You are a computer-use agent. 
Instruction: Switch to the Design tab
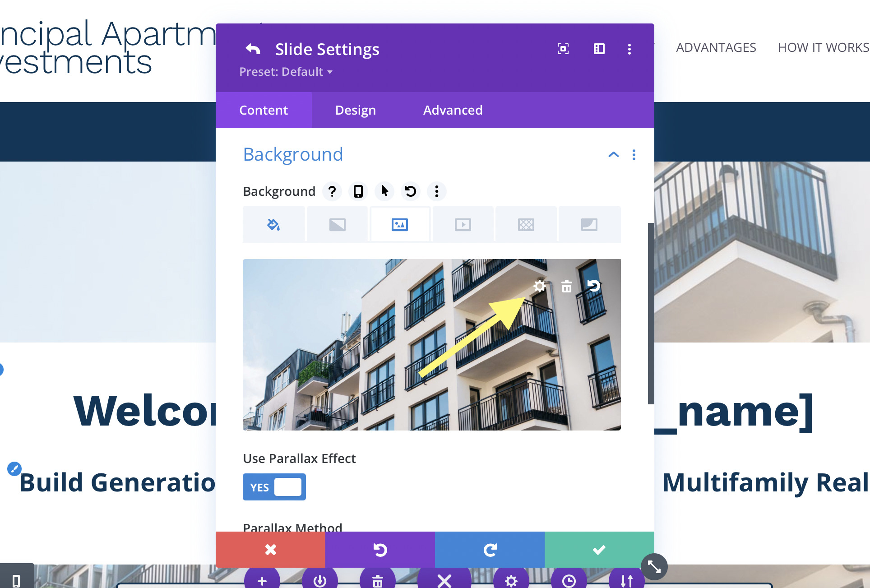point(356,110)
